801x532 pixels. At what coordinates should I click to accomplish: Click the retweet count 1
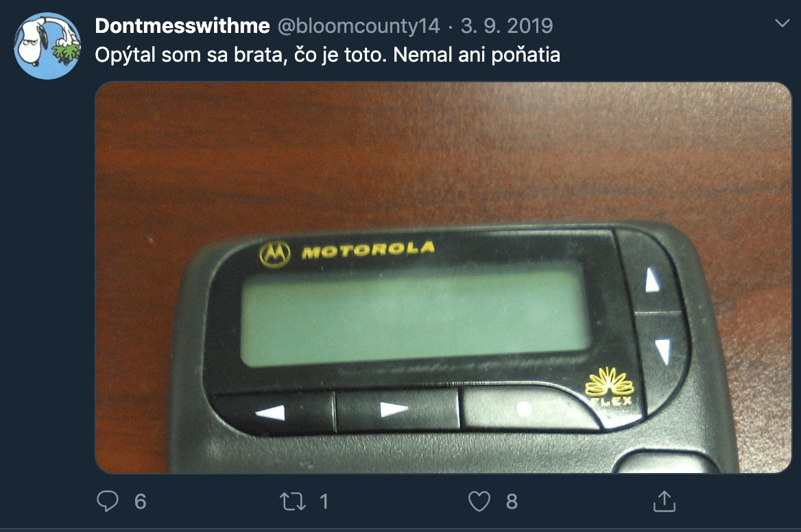pos(324,502)
